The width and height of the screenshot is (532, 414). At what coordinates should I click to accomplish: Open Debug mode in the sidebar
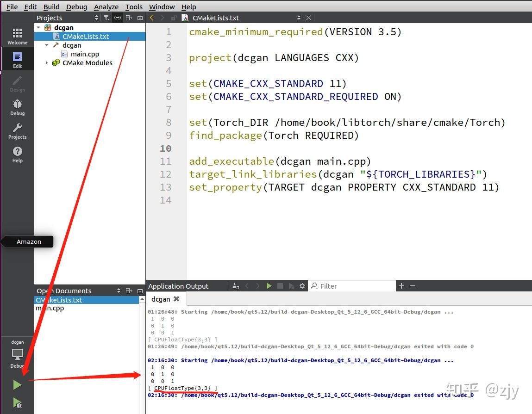[x=17, y=107]
